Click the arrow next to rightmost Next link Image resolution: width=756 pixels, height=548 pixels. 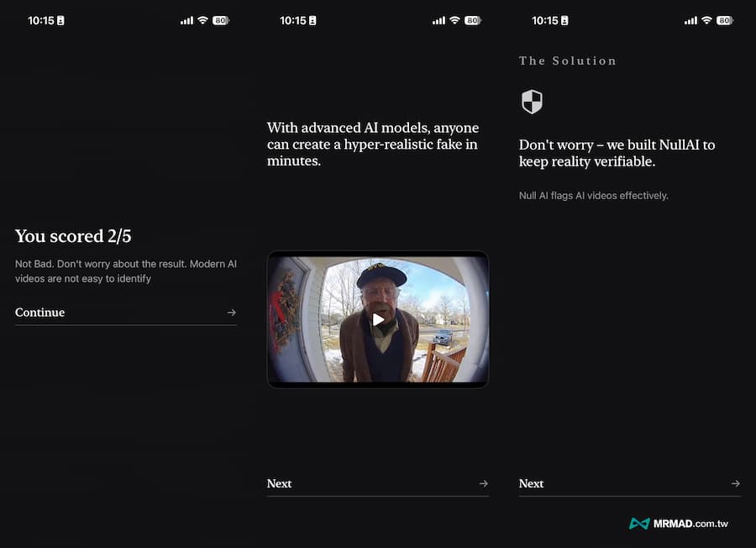point(736,483)
